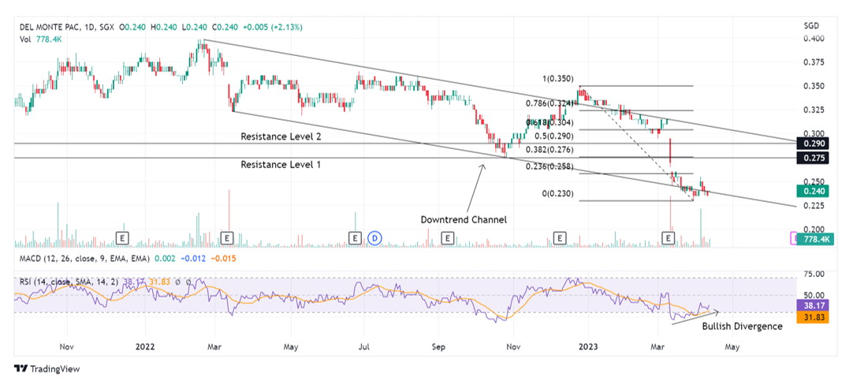The height and width of the screenshot is (392, 868).
Task: Click the +0.005 (+2.13%) change value
Action: (274, 27)
